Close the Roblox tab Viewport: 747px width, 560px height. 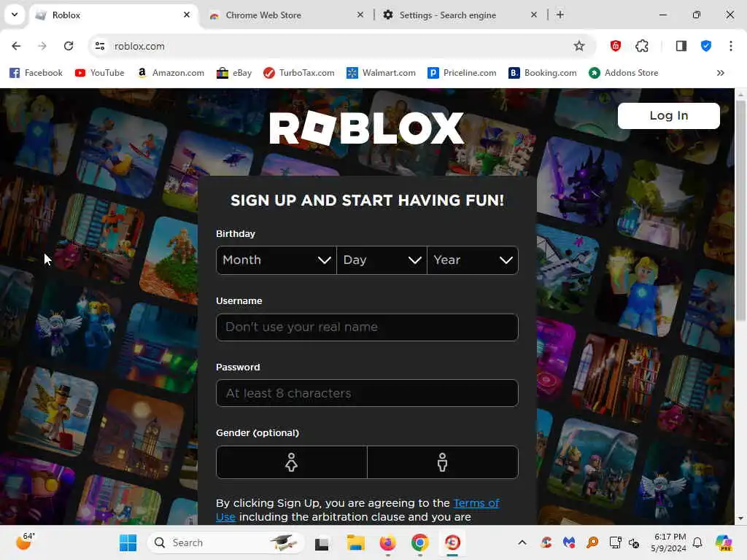click(x=187, y=15)
